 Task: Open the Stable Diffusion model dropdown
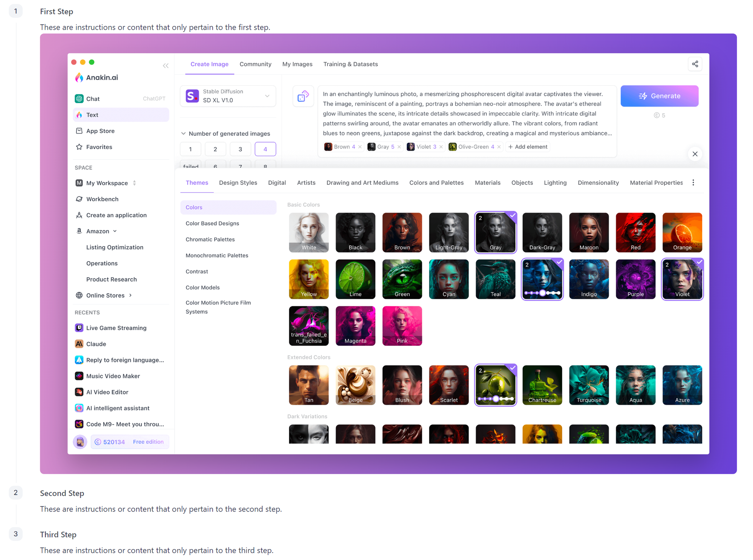point(228,96)
